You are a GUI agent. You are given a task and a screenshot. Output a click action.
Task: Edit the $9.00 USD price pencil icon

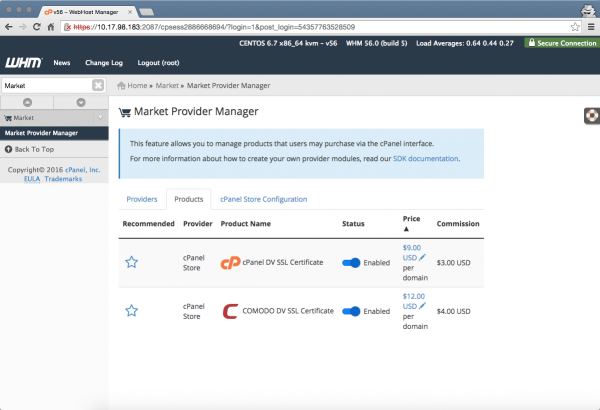point(422,257)
